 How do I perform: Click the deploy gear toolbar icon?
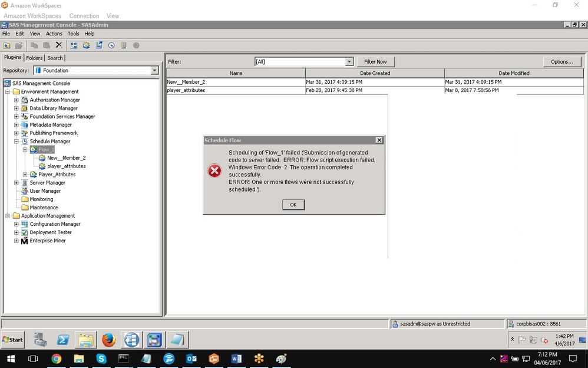pyautogui.click(x=86, y=45)
